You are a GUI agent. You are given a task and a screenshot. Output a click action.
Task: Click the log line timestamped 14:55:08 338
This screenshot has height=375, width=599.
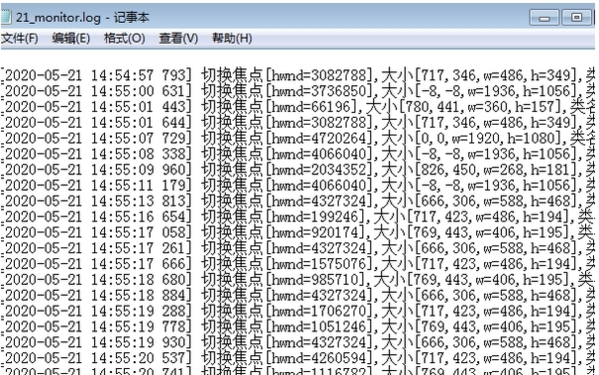pyautogui.click(x=299, y=154)
